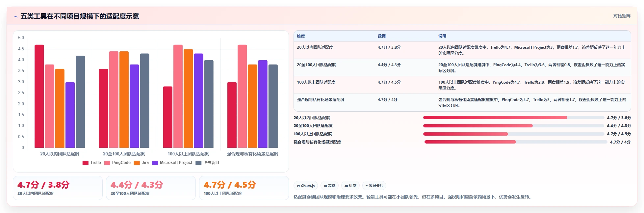
Task: Click x-axis label 20至100人团队适配度
Action: [x=124, y=154]
